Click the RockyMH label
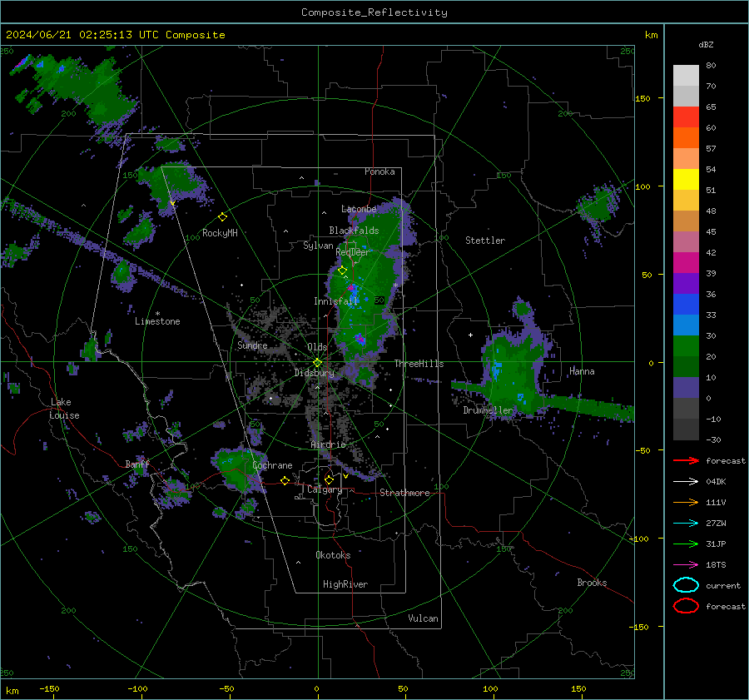 click(x=220, y=233)
